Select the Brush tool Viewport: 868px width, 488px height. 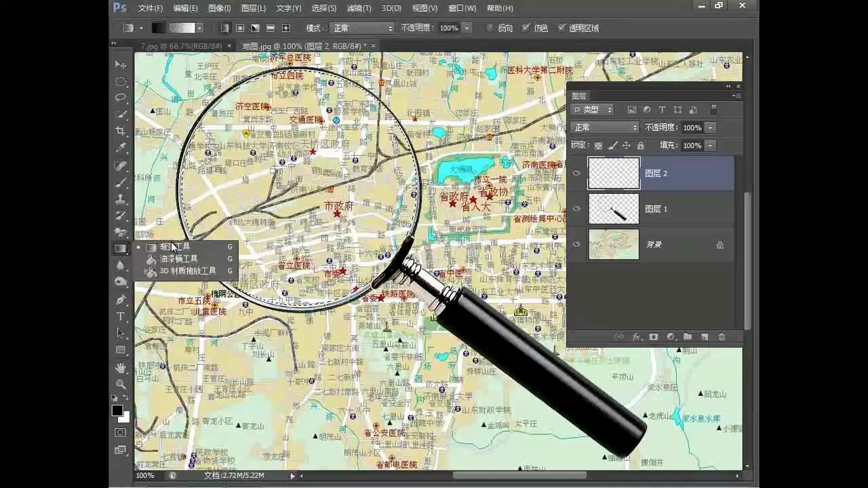pyautogui.click(x=121, y=183)
